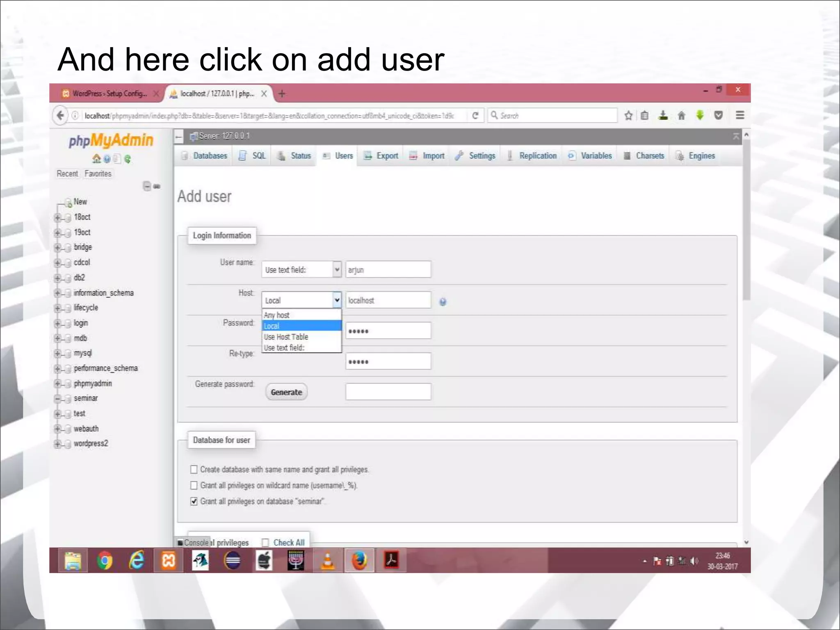The image size is (840, 630).
Task: Open the Export tab
Action: click(381, 156)
